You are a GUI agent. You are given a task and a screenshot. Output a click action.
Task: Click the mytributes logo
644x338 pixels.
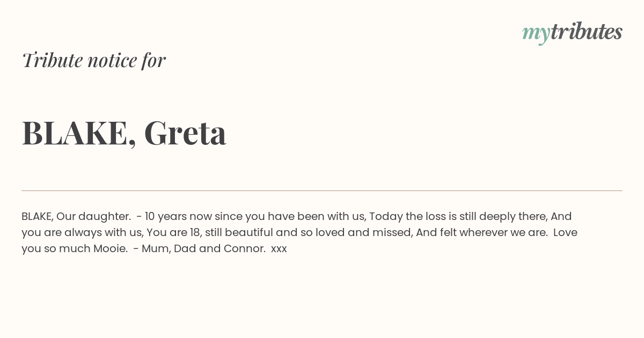point(572,33)
